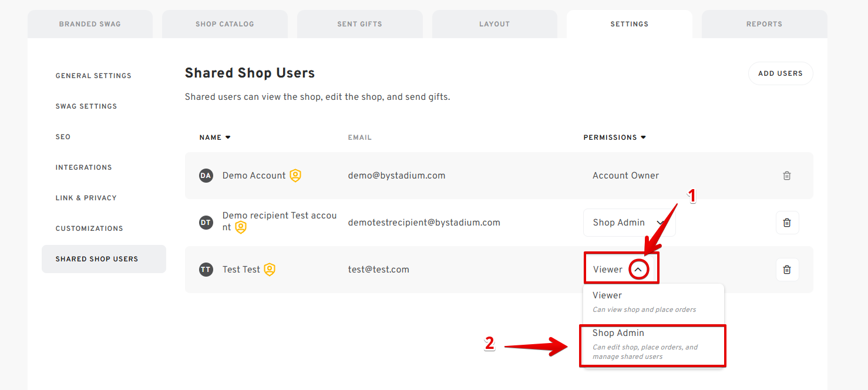Open the Branded Swag tab
This screenshot has height=390, width=868.
[x=90, y=24]
